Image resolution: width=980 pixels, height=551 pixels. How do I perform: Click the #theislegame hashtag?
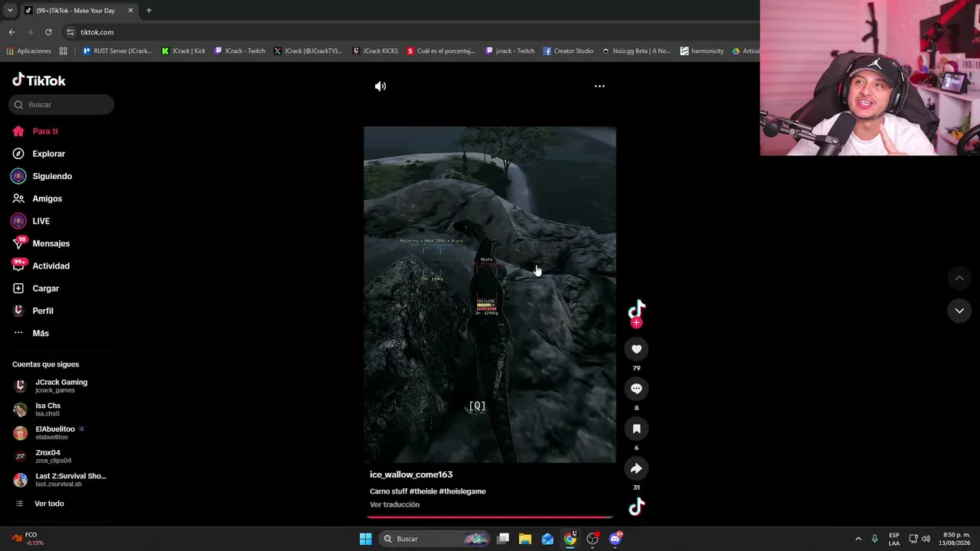pos(462,491)
